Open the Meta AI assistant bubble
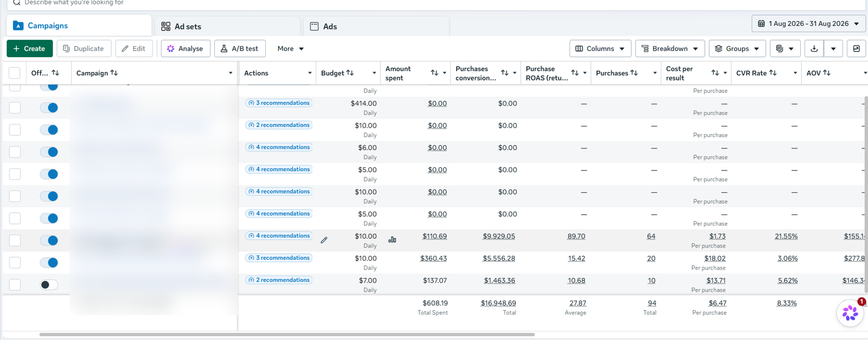Screen dimensions: 868x340 click(850, 313)
